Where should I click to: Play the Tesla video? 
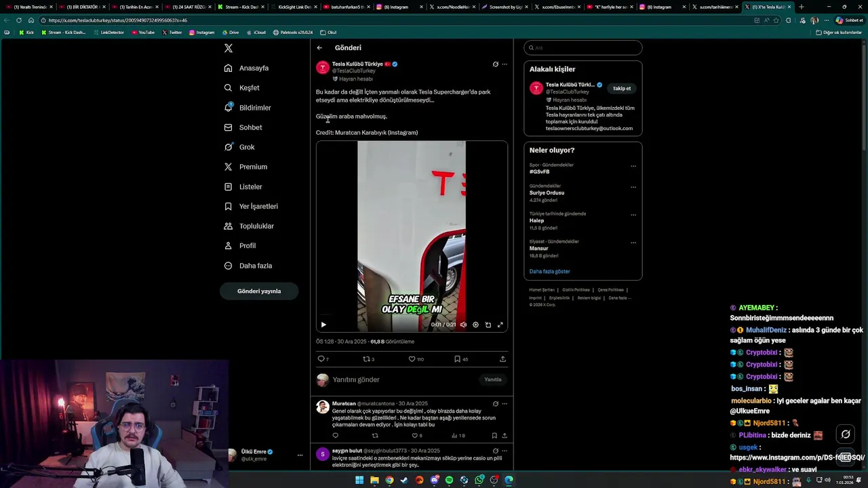click(x=323, y=325)
